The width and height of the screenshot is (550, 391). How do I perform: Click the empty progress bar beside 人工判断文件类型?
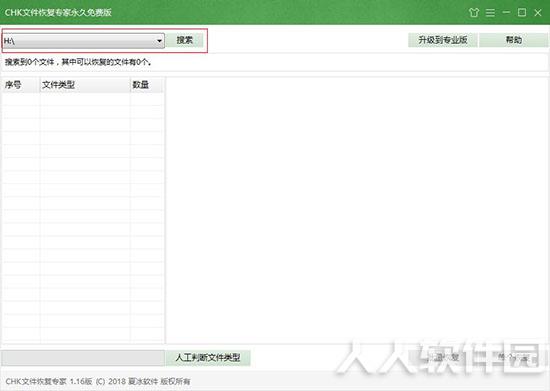tap(83, 358)
